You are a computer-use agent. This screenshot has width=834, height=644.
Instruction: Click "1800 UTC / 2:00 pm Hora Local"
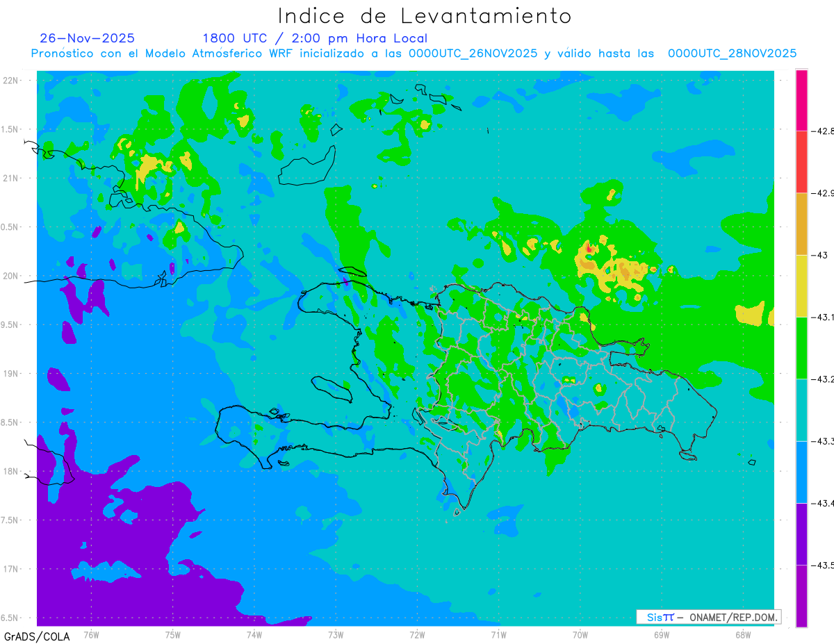pos(315,38)
